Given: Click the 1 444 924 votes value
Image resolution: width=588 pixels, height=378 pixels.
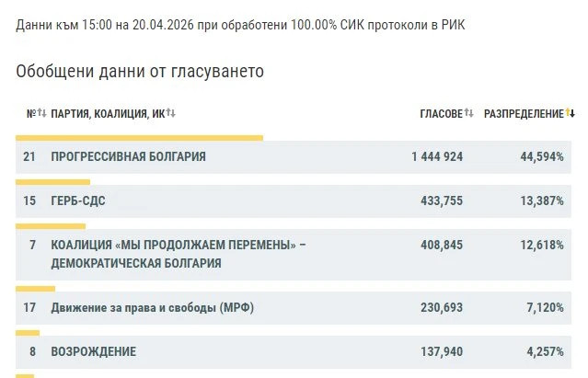Looking at the screenshot, I should [437, 157].
